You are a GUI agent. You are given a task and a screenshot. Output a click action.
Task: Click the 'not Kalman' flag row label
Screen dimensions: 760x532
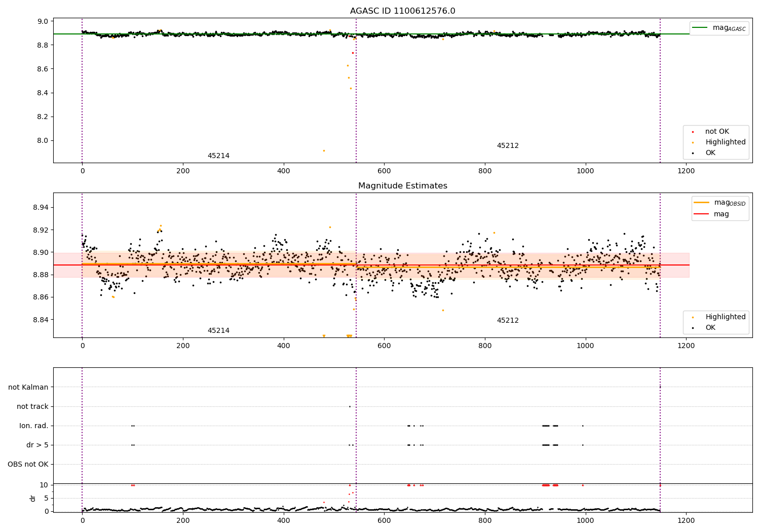coord(28,388)
